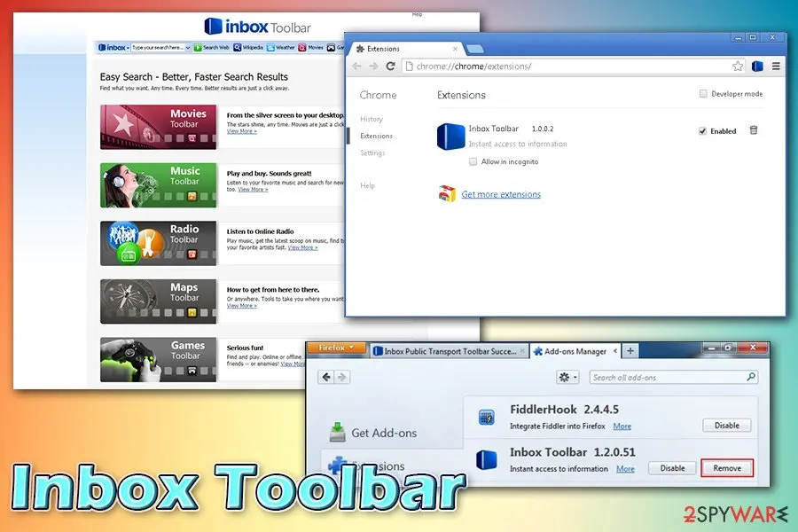The width and height of the screenshot is (798, 532).
Task: Select the Add-ons Manager tab in Firefox
Action: (575, 351)
